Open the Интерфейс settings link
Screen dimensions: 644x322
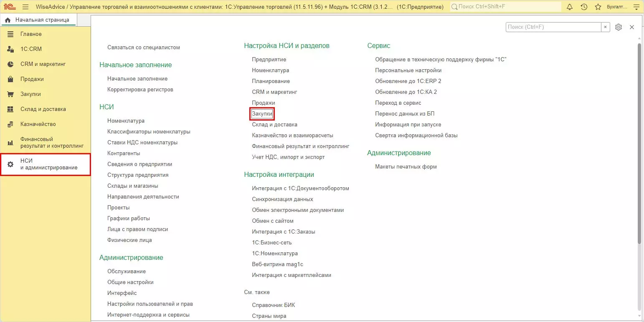(122, 293)
